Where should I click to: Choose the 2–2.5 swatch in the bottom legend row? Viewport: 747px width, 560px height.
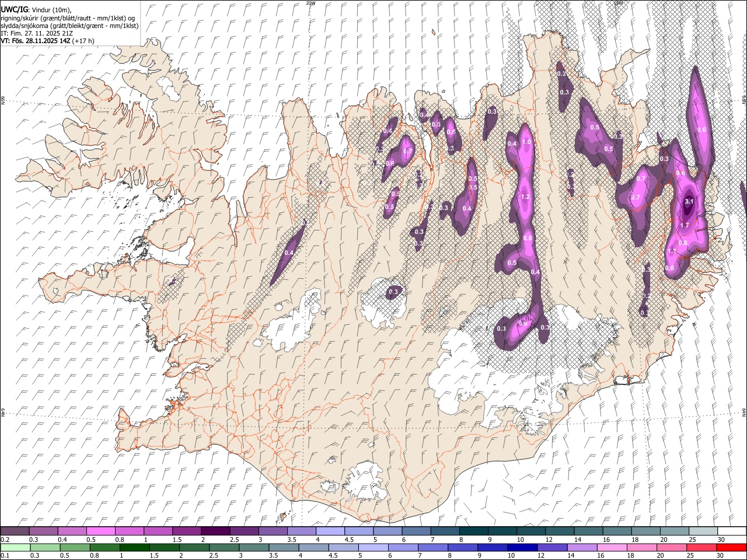tap(194, 547)
